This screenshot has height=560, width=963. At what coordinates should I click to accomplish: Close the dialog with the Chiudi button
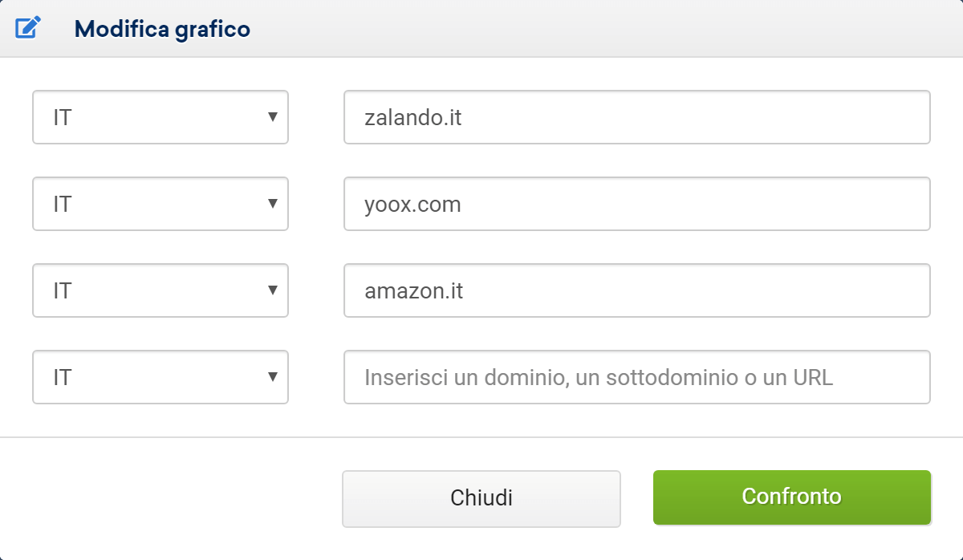pos(481,498)
